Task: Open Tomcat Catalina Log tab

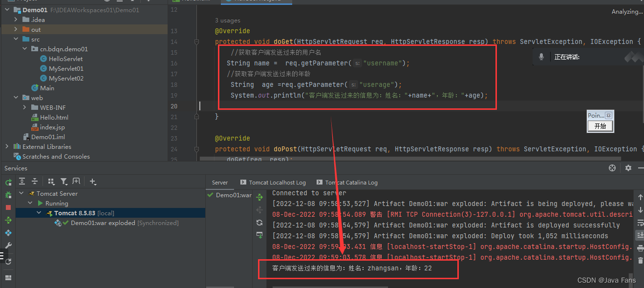Action: pyautogui.click(x=347, y=183)
